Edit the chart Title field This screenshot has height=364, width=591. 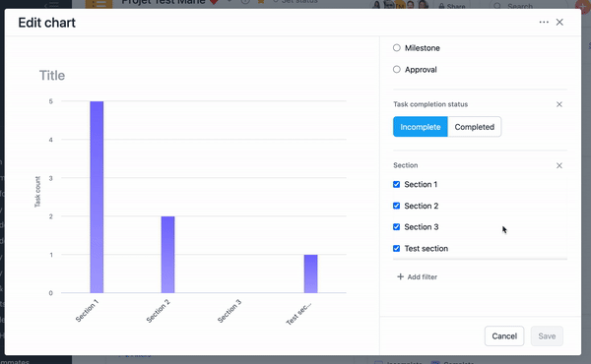coord(52,76)
